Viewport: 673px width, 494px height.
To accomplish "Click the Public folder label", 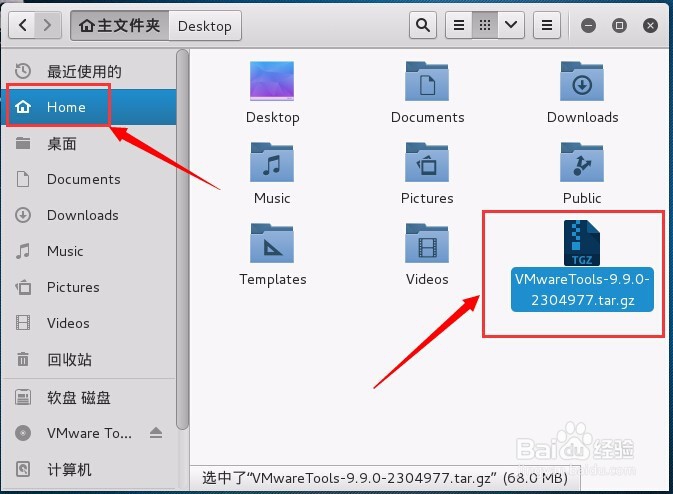I will click(582, 198).
